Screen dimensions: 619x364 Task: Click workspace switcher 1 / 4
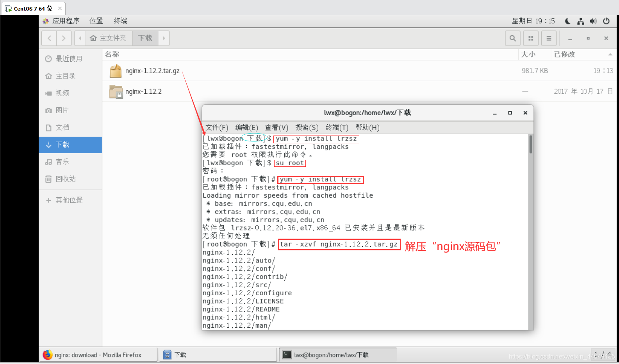(603, 354)
